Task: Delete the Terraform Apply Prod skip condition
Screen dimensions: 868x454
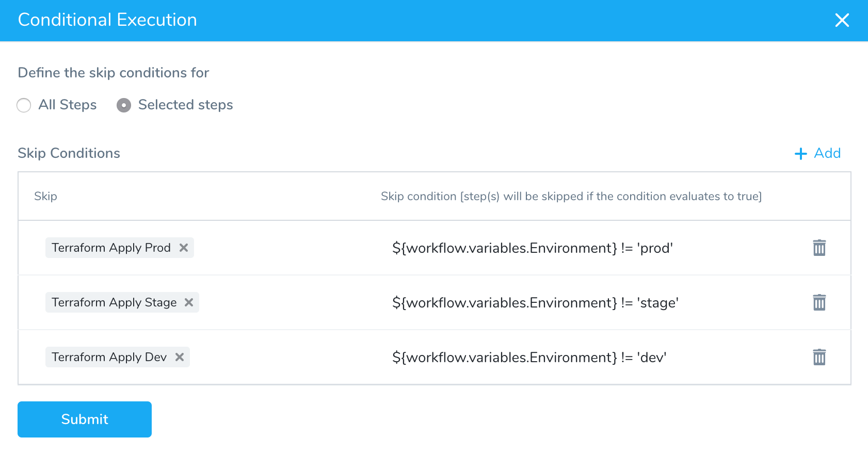Action: point(819,248)
